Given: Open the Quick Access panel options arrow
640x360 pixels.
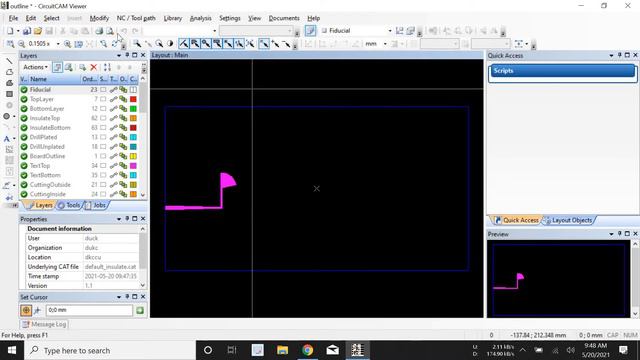Looking at the screenshot, I should click(x=611, y=56).
